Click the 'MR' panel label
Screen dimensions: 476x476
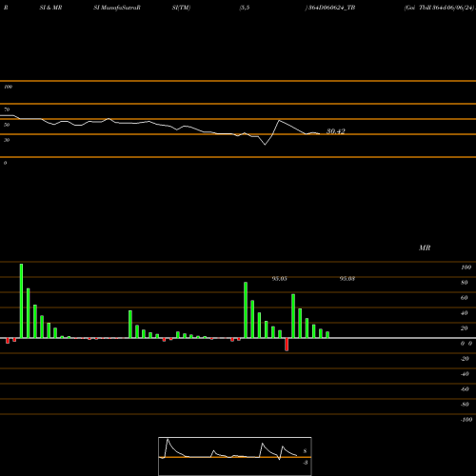click(x=425, y=248)
